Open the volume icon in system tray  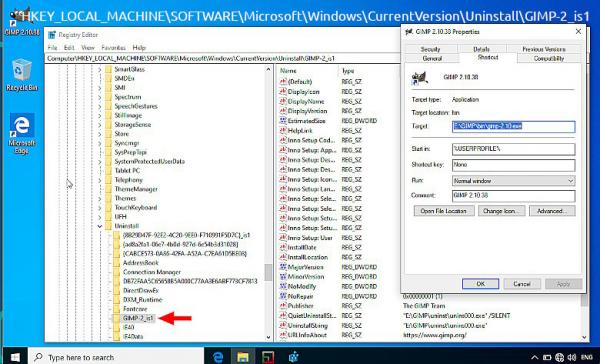pos(572,357)
